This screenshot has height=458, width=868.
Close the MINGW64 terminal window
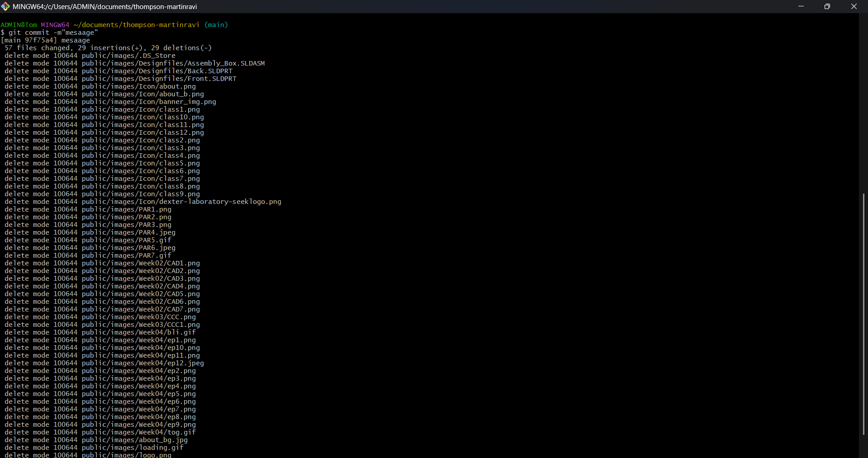[854, 6]
